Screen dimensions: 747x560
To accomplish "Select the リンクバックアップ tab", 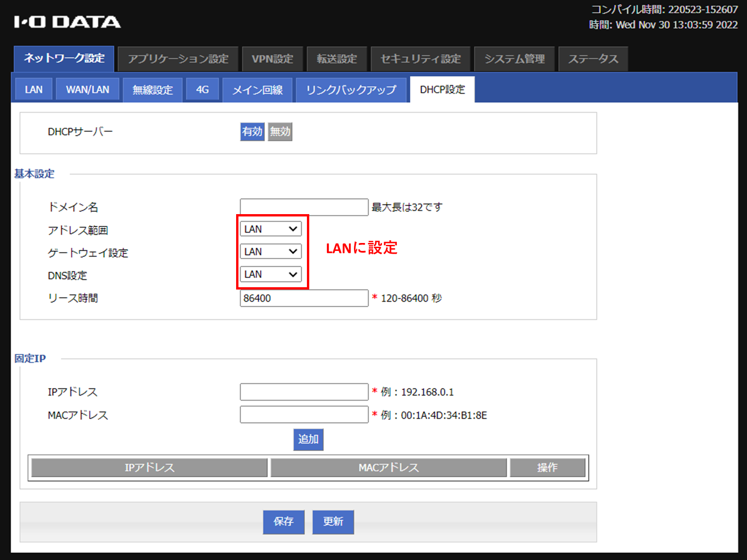I will (x=351, y=89).
